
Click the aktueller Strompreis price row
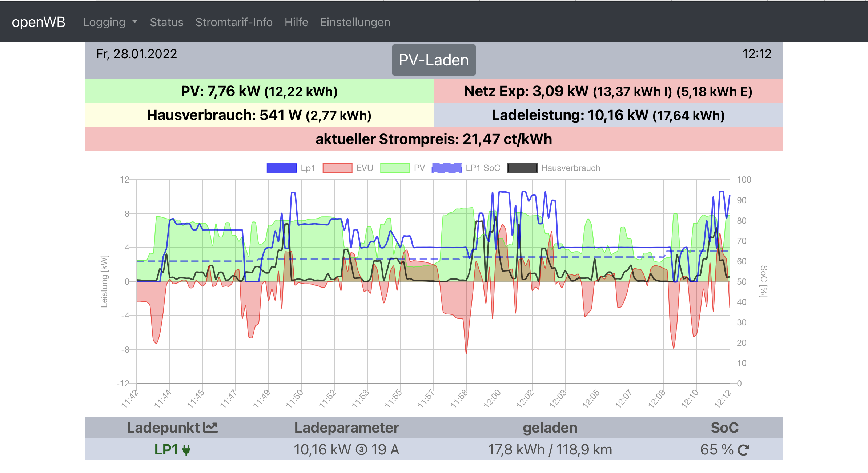[x=434, y=139]
